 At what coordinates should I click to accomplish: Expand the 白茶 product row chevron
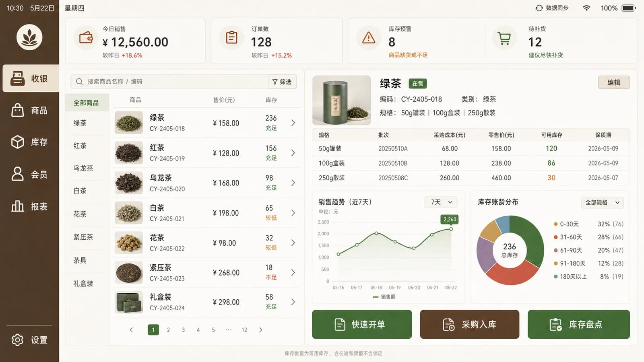click(293, 213)
